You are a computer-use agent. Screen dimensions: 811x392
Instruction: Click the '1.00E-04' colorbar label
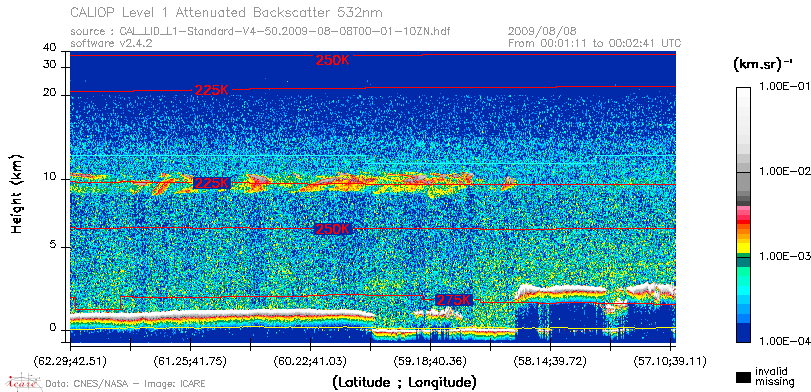785,341
